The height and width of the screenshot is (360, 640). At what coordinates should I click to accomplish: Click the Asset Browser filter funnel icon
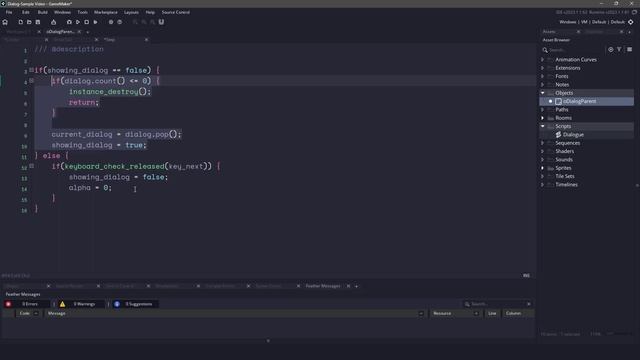(x=619, y=49)
